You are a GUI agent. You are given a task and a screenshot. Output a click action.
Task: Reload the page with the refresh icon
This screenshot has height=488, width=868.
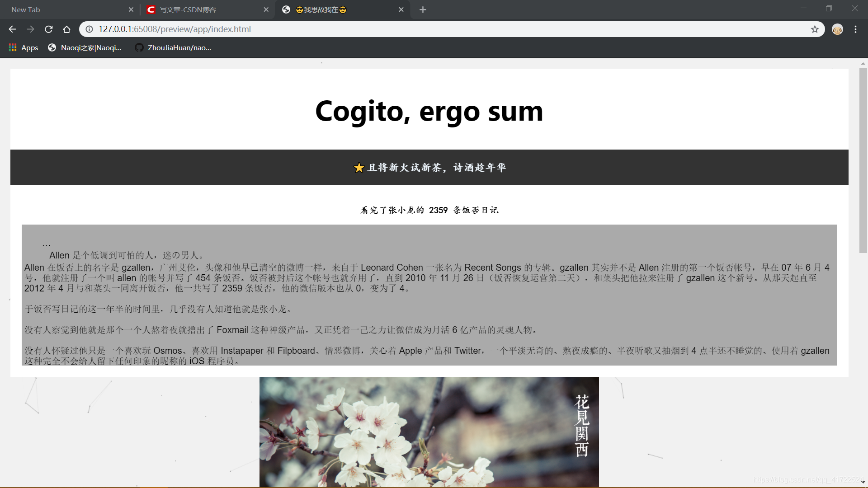point(49,29)
